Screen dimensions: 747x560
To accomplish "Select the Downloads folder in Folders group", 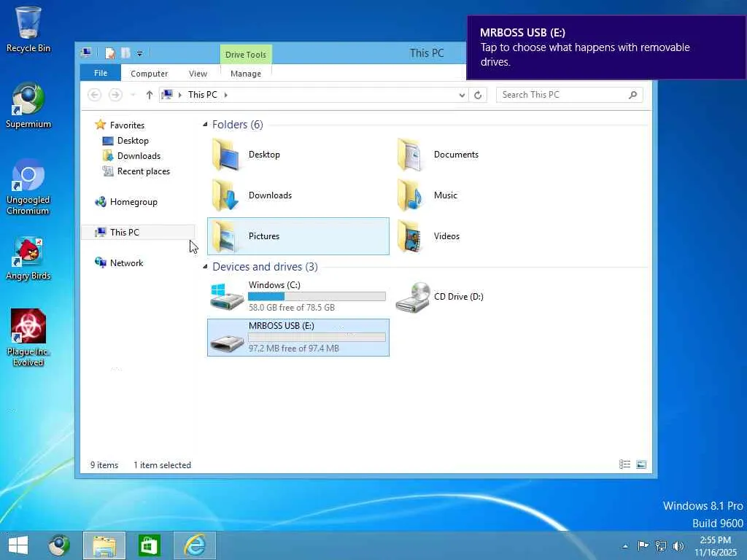I will [x=298, y=195].
